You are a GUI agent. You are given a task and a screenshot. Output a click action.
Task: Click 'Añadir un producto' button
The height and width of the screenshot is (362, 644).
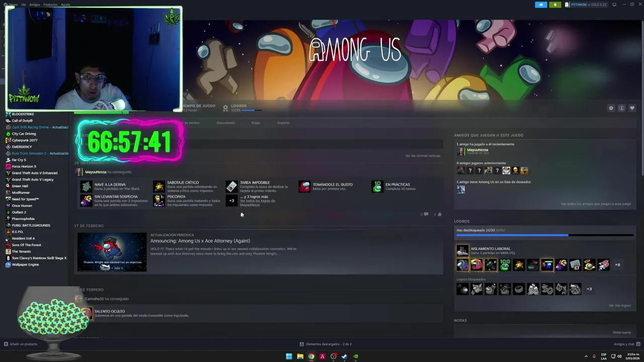pyautogui.click(x=21, y=344)
